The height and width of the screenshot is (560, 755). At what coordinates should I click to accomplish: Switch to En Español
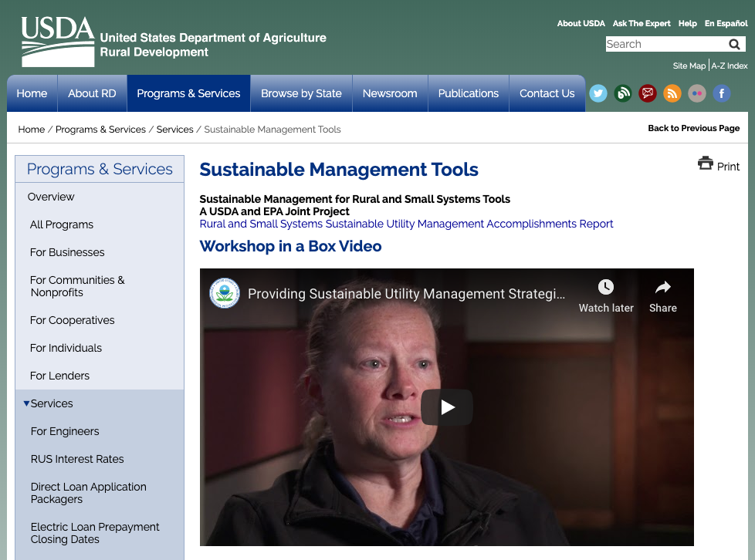pyautogui.click(x=726, y=23)
